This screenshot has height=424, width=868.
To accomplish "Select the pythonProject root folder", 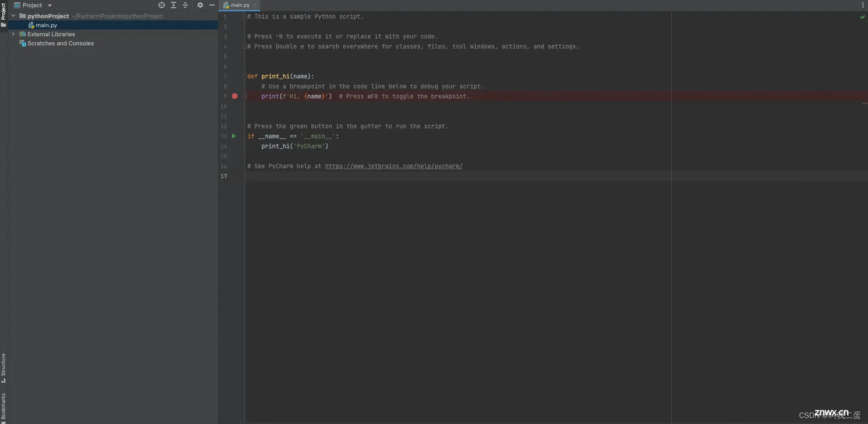I will click(x=48, y=16).
